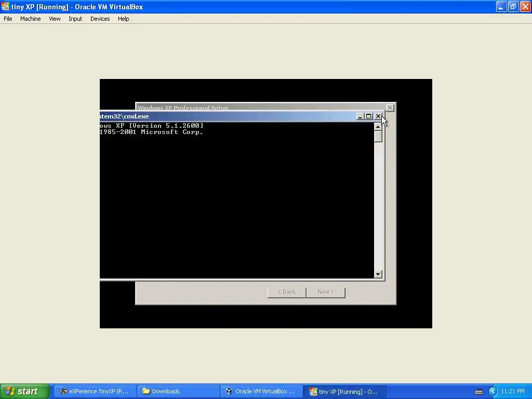
Task: Open the Devices menu
Action: [100, 19]
